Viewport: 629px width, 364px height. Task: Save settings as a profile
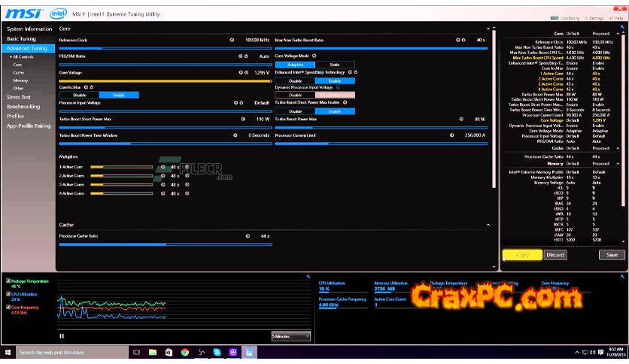612,255
